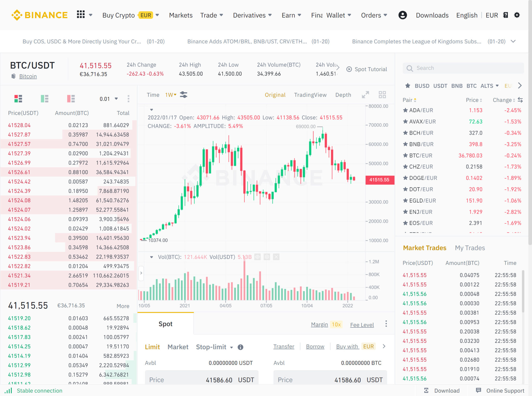Click the Transfer link

click(284, 347)
